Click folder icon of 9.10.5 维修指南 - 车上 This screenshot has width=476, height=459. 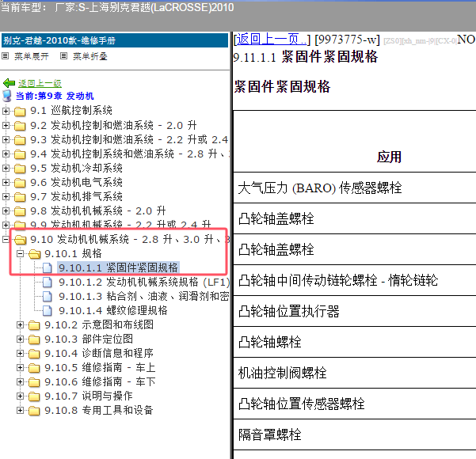(34, 368)
